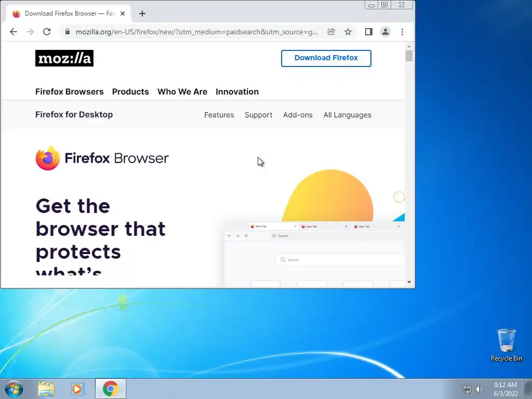Open a new tab with the plus button
The height and width of the screenshot is (399, 532).
pyautogui.click(x=142, y=14)
